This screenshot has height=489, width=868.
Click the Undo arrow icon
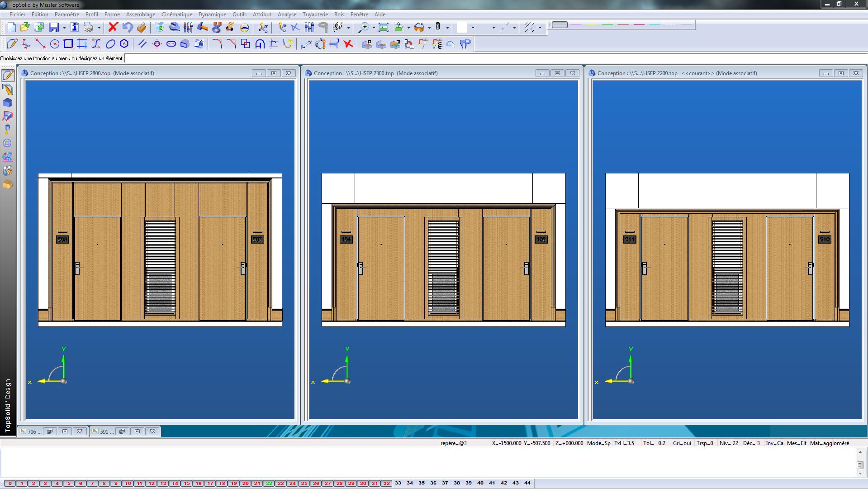click(x=128, y=27)
